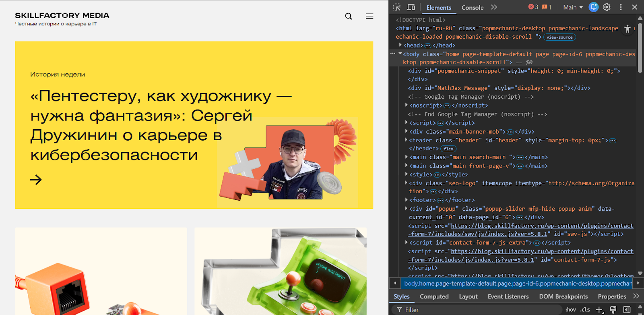Open DevTools settings gear
The image size is (644, 315).
[x=607, y=7]
